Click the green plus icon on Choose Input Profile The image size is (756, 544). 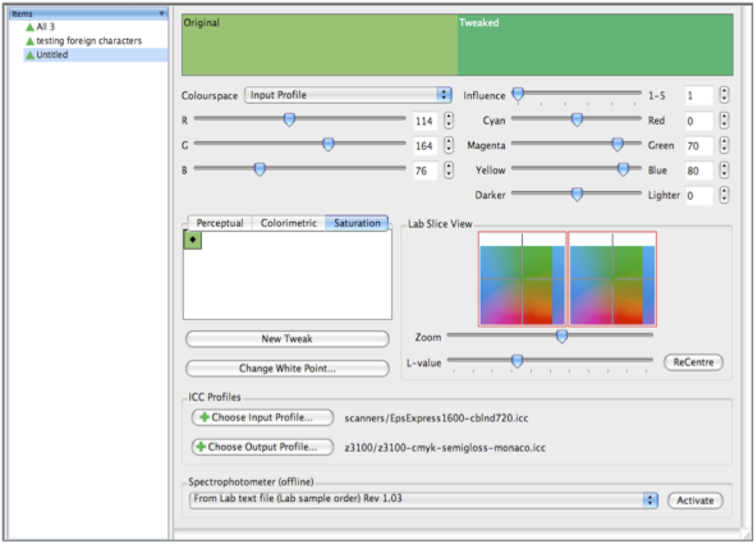(206, 417)
